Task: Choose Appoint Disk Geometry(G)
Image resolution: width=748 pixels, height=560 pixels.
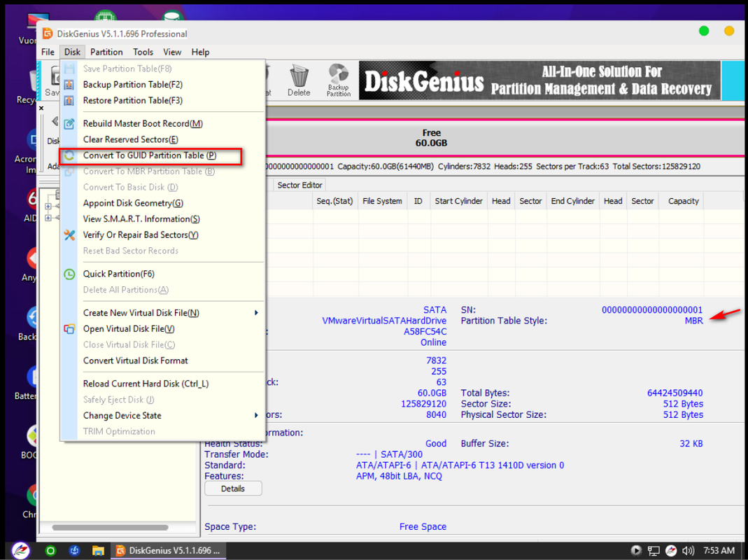Action: click(x=133, y=204)
